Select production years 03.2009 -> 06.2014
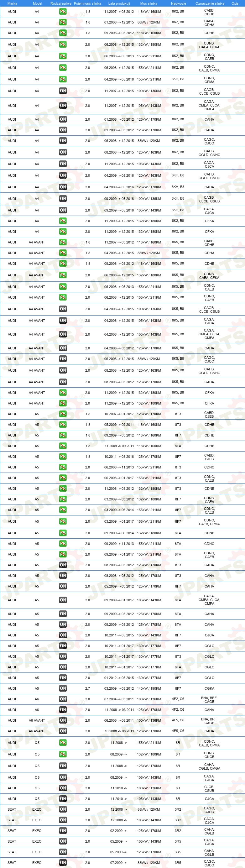The height and width of the screenshot is (868, 245). pos(119,510)
